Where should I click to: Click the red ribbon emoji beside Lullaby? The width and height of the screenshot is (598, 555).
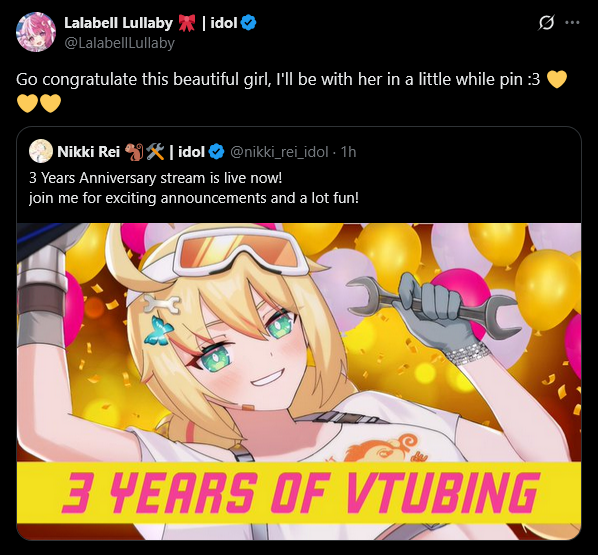click(186, 23)
